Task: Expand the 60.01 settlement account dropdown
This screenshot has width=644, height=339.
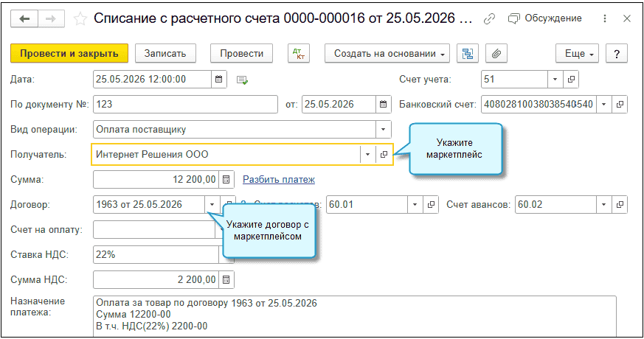Action: (x=415, y=204)
